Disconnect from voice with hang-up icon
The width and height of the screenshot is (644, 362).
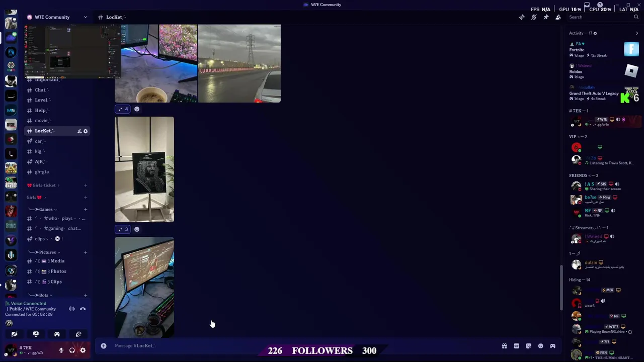(83, 309)
